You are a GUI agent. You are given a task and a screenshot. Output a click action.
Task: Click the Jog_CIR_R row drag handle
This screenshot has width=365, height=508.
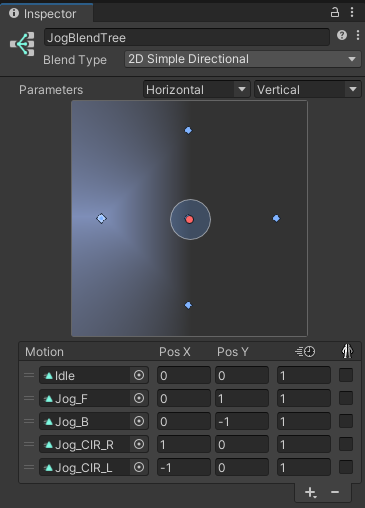[x=29, y=444]
